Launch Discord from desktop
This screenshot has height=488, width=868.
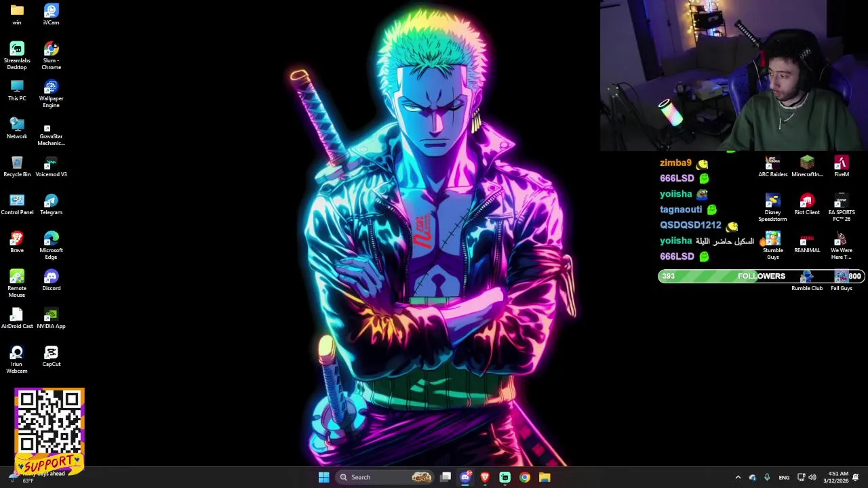51,280
